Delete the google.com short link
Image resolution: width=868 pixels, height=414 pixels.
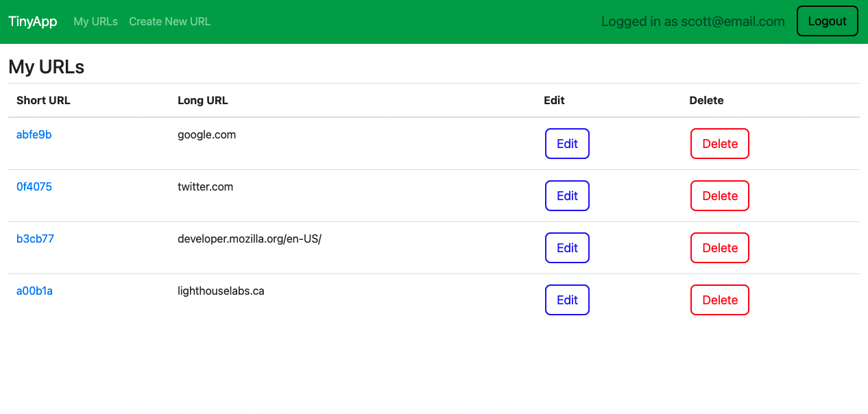719,143
